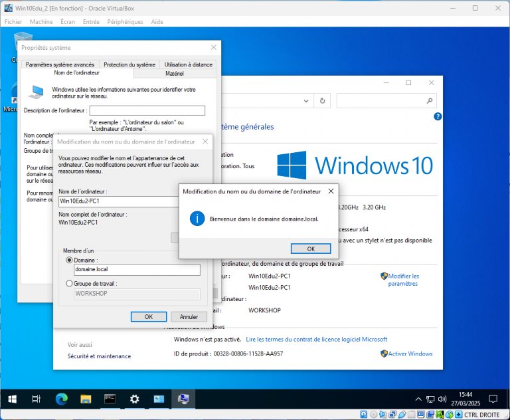Show hidden system tray icons
This screenshot has width=510, height=420.
click(x=418, y=399)
